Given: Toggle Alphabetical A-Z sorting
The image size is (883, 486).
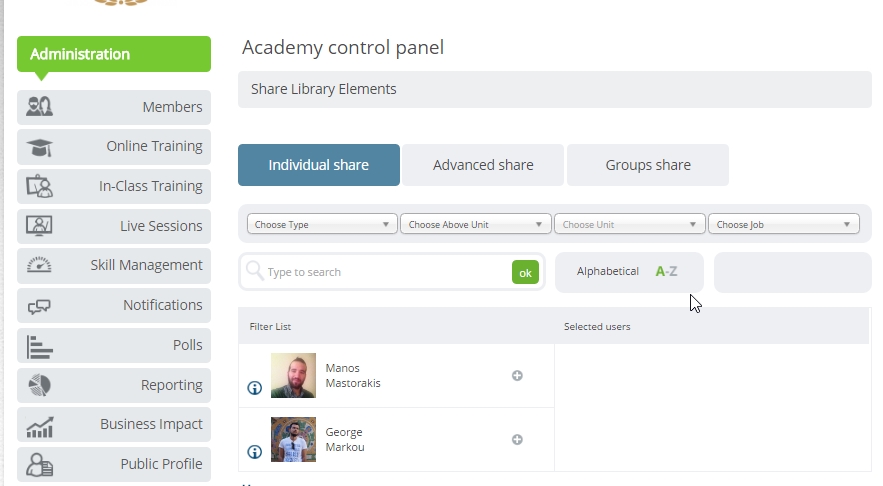Looking at the screenshot, I should tap(629, 272).
